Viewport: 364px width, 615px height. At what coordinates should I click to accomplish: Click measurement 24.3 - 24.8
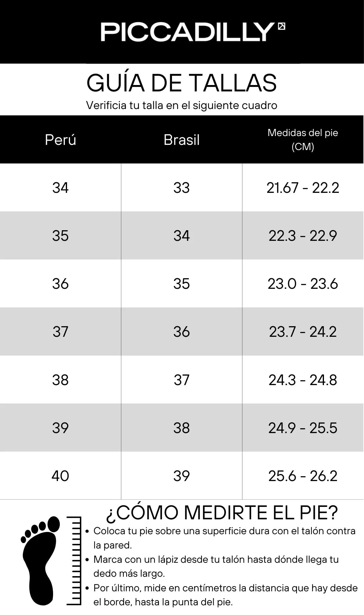click(x=303, y=380)
